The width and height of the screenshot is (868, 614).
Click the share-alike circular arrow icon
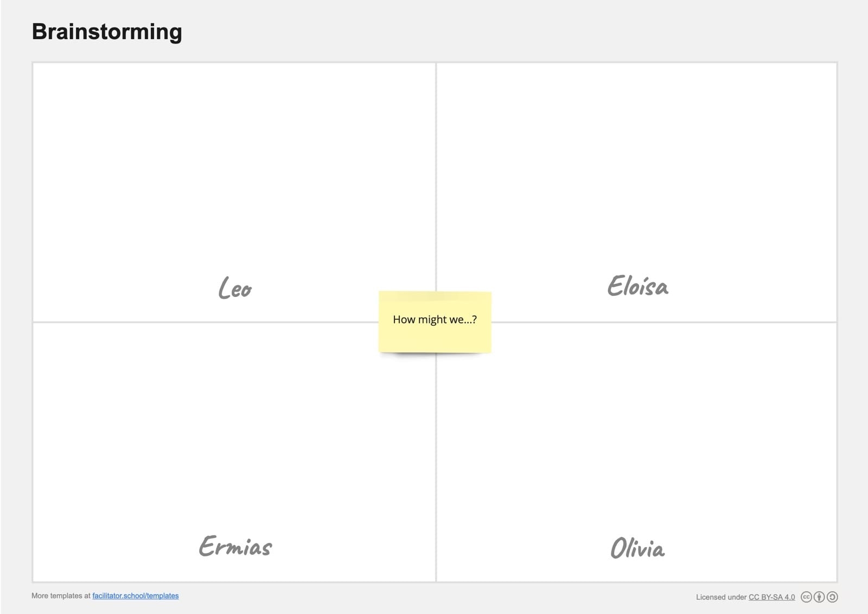coord(832,597)
